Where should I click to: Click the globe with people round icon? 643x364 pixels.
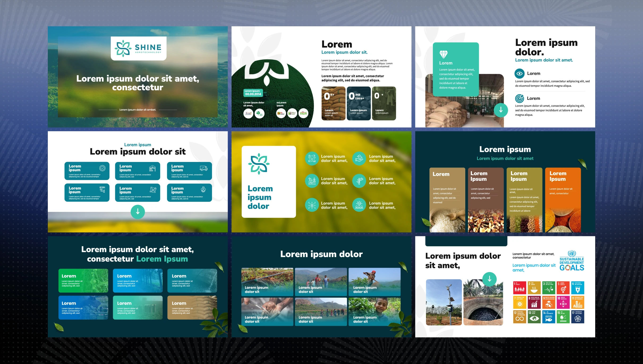359,205
